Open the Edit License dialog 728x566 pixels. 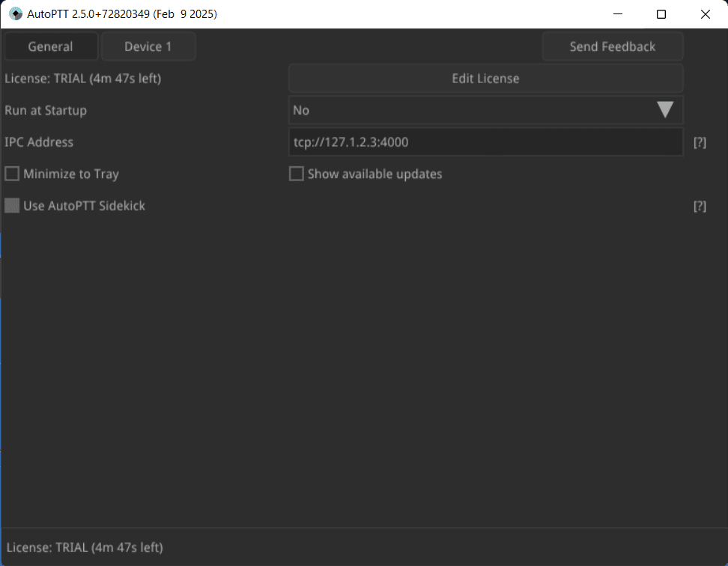(x=485, y=79)
